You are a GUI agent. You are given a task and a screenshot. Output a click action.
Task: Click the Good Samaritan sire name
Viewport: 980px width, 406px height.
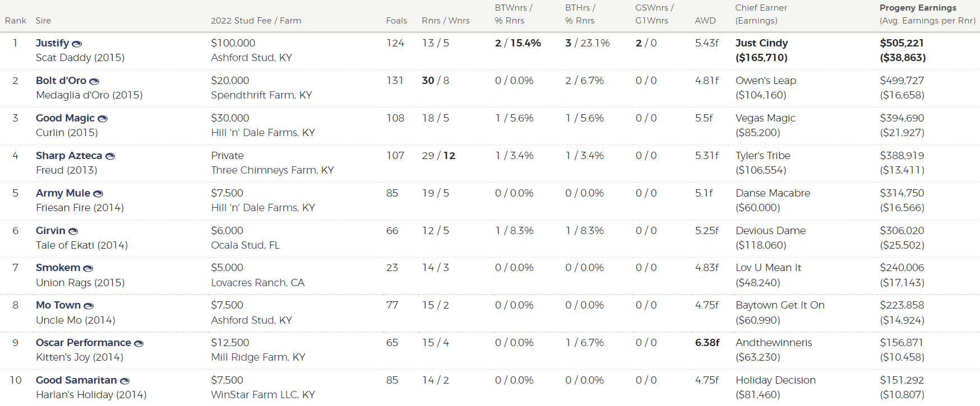click(76, 380)
